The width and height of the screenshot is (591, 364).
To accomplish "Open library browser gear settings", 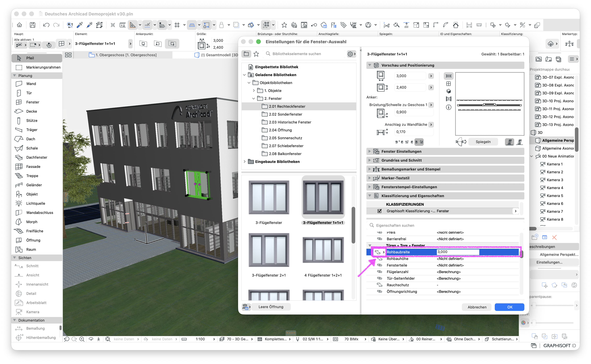I will 351,54.
